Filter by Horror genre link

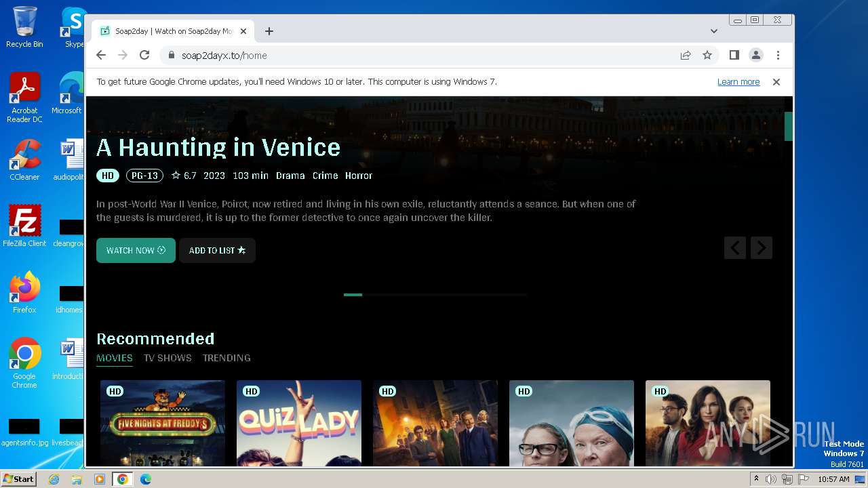coord(359,176)
